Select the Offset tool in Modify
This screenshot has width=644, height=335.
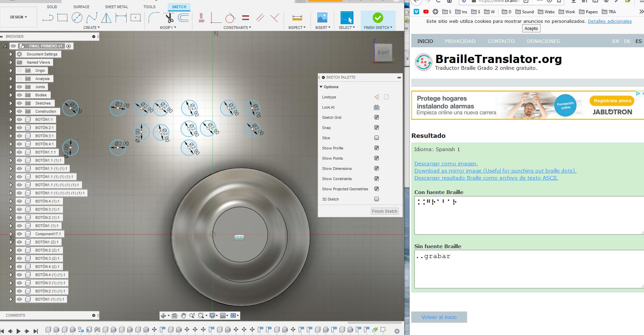[x=183, y=18]
